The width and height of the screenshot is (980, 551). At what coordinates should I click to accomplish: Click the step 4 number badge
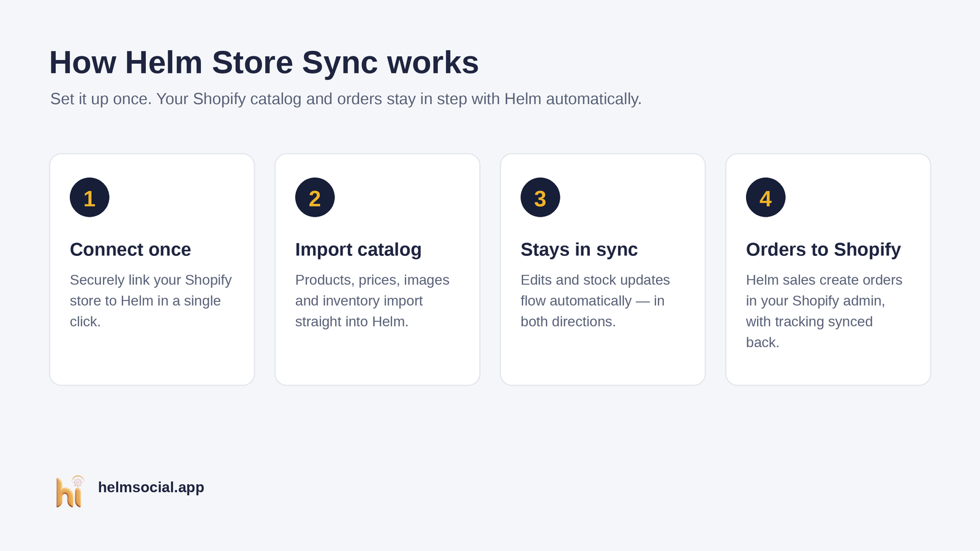pyautogui.click(x=766, y=197)
